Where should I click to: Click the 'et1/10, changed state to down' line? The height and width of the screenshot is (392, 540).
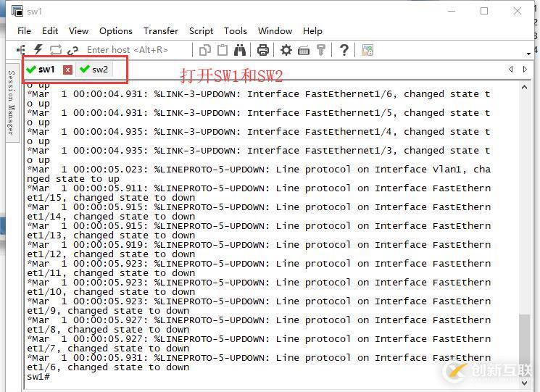coord(111,292)
